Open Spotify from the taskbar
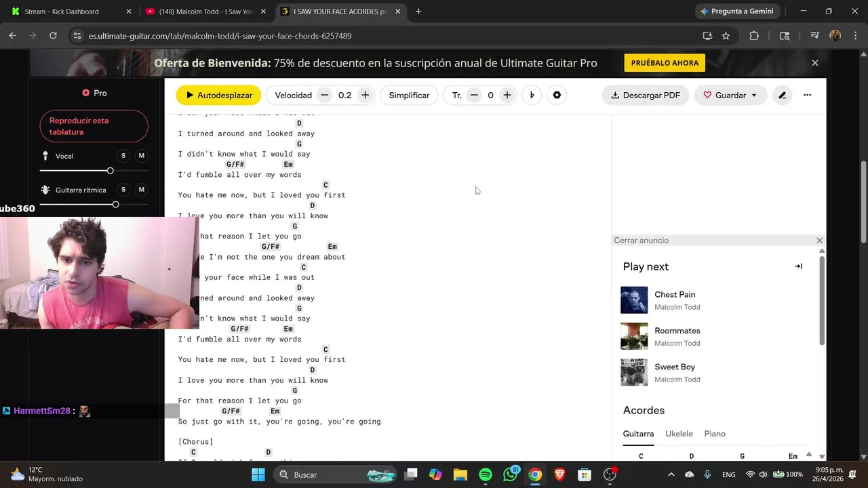 point(486,474)
